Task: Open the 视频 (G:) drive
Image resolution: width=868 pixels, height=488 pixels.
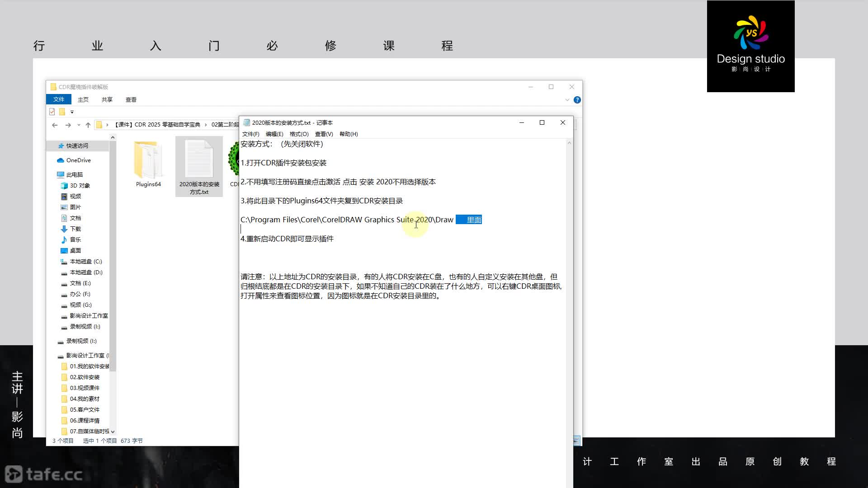Action: click(80, 305)
